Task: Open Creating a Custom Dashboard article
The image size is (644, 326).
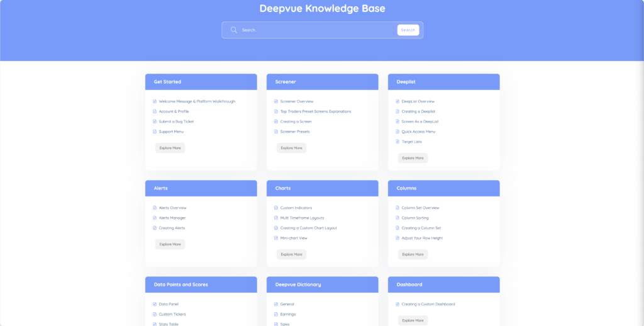Action: coord(428,304)
